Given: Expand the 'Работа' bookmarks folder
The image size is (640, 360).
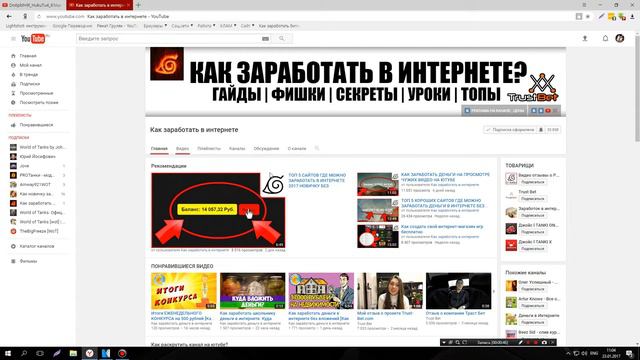Looking at the screenshot, I should [x=206, y=26].
